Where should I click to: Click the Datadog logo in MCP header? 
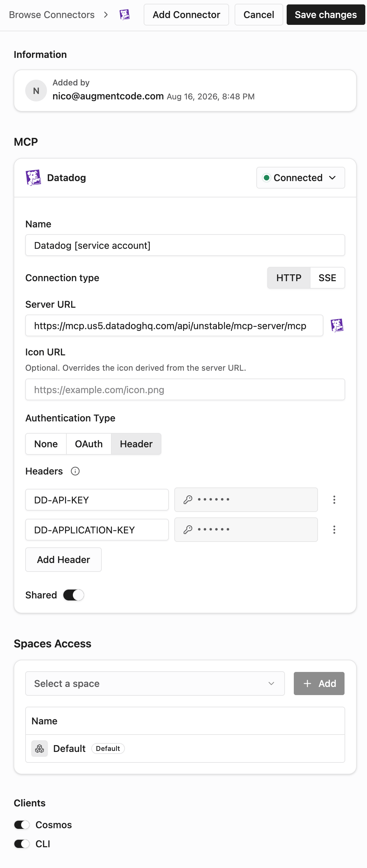click(33, 178)
